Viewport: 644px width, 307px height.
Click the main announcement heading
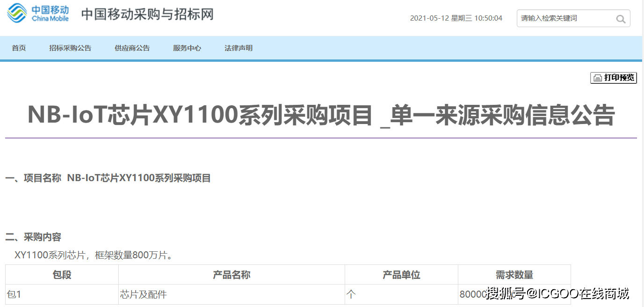[321, 115]
